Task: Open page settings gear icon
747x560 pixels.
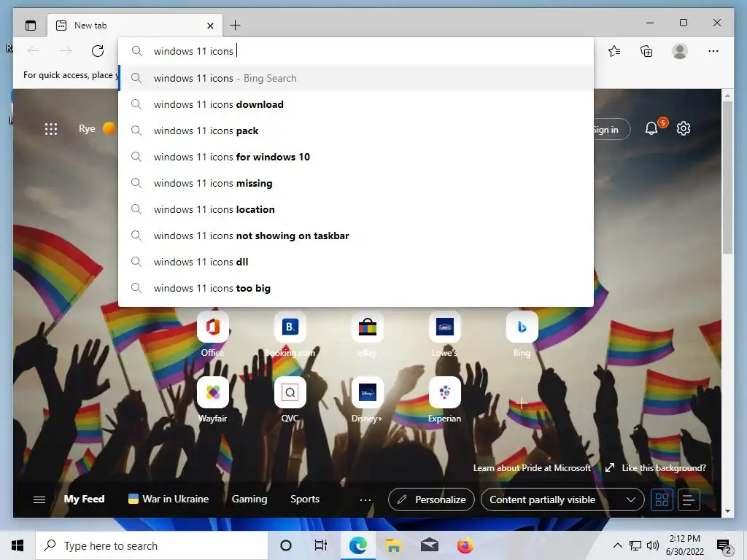Action: click(x=683, y=128)
